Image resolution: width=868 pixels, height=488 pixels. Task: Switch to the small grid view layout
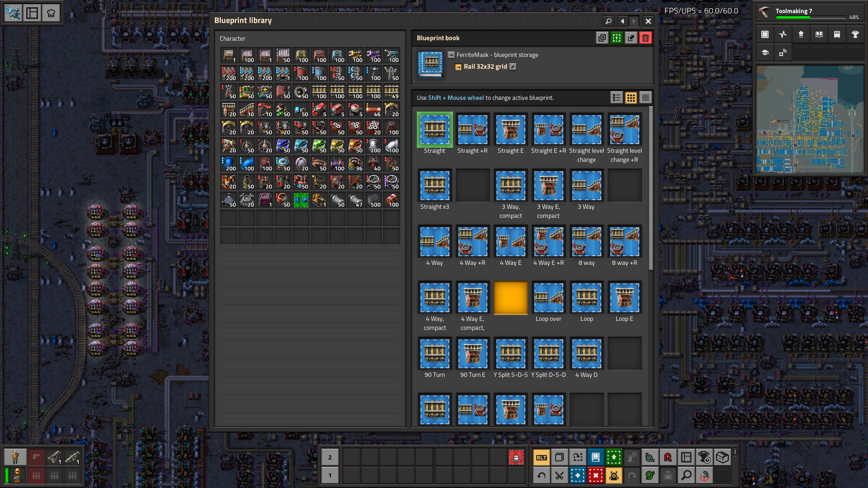[646, 98]
